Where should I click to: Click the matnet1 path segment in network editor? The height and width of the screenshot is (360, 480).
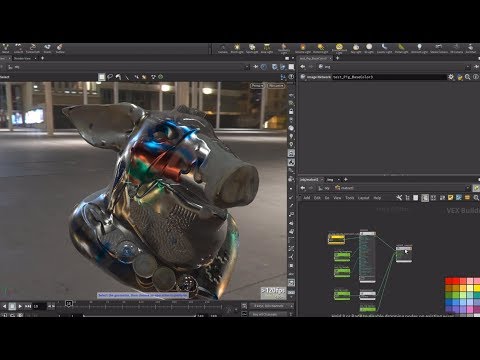pyautogui.click(x=345, y=188)
